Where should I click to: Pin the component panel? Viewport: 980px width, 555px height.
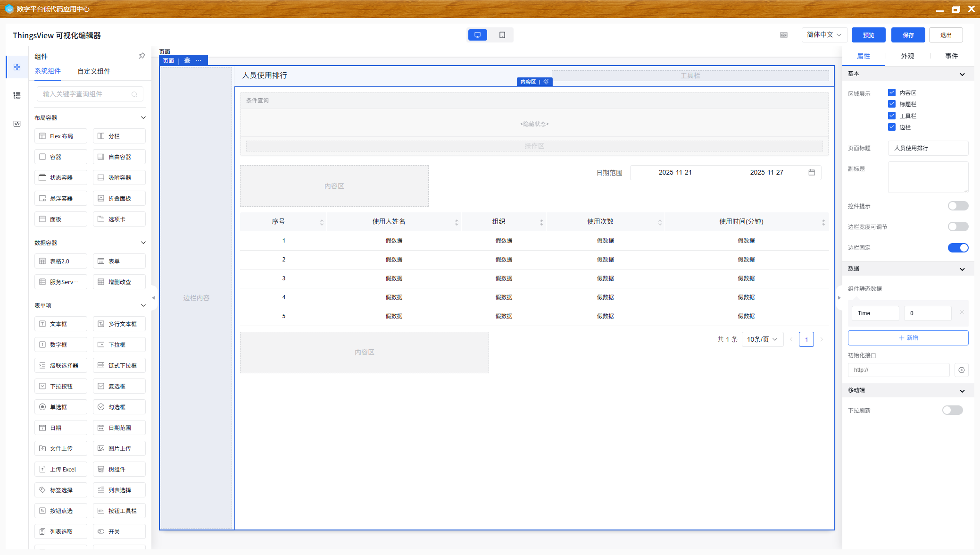(x=141, y=56)
